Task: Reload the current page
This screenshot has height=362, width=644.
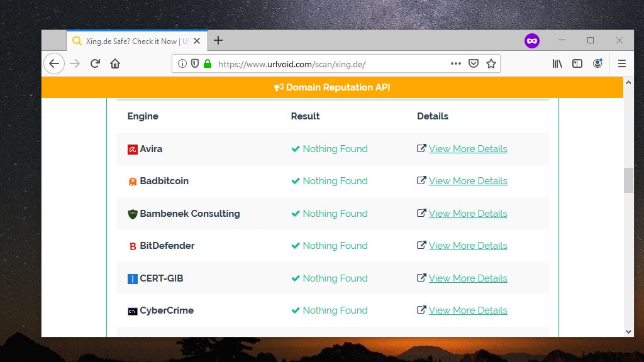Action: pos(95,63)
